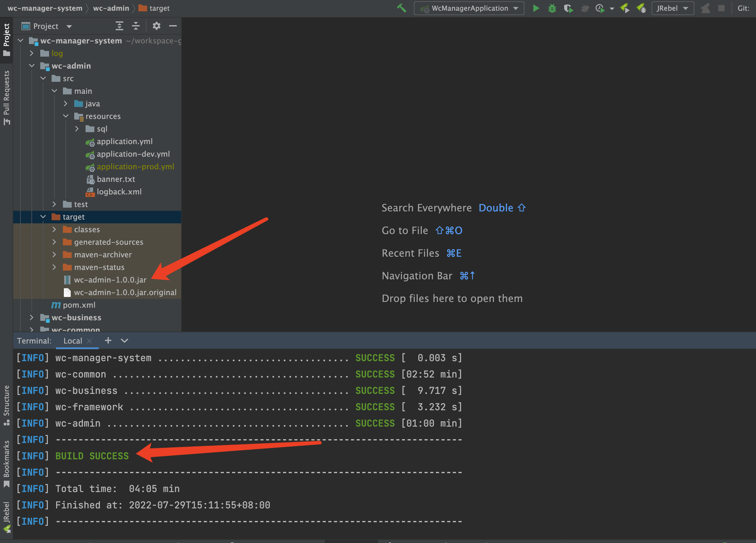This screenshot has width=756, height=543.
Task: Open Project panel settings gear
Action: [156, 26]
